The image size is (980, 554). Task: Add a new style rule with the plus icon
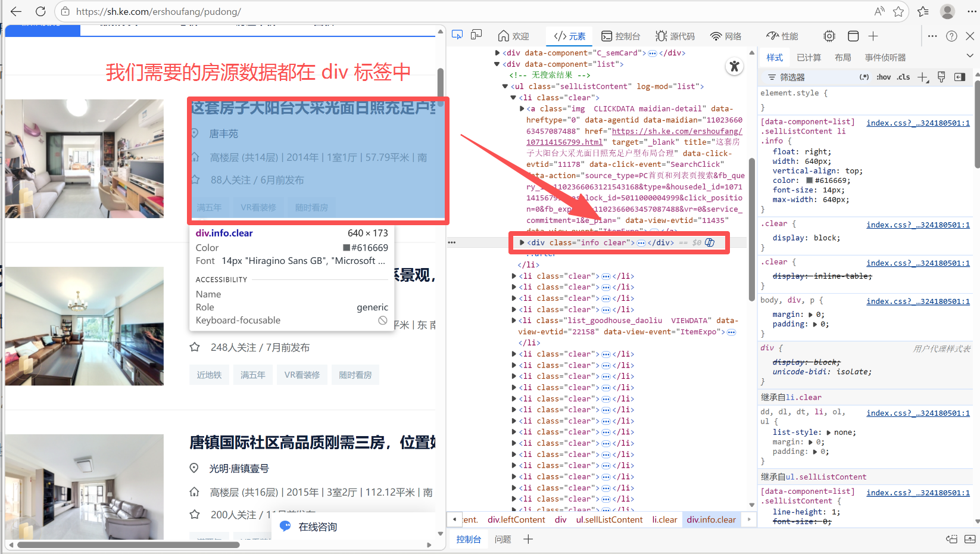(923, 77)
